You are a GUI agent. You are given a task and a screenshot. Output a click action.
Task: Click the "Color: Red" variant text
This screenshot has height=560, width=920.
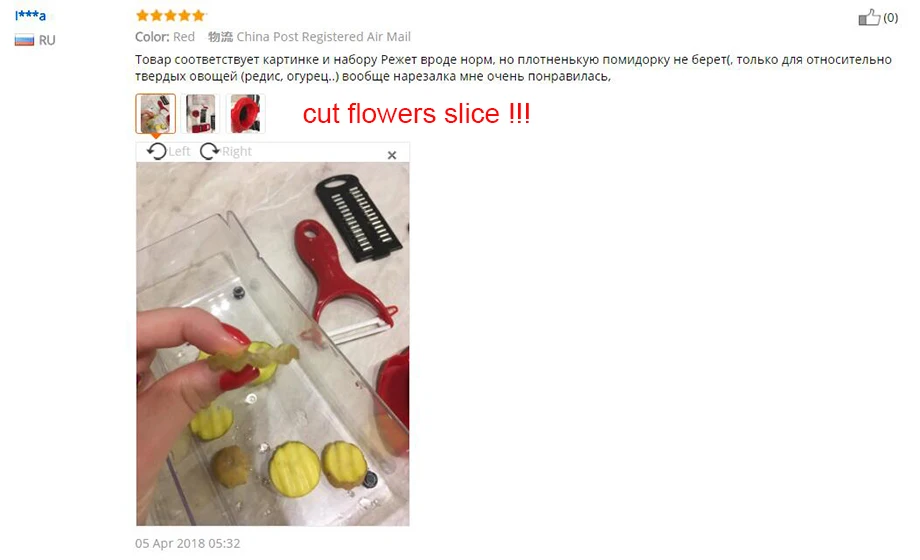click(165, 36)
